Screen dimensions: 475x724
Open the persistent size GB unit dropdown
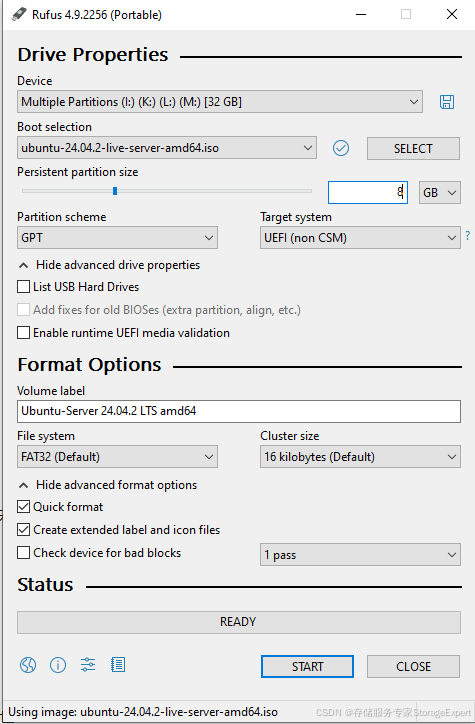[x=439, y=192]
